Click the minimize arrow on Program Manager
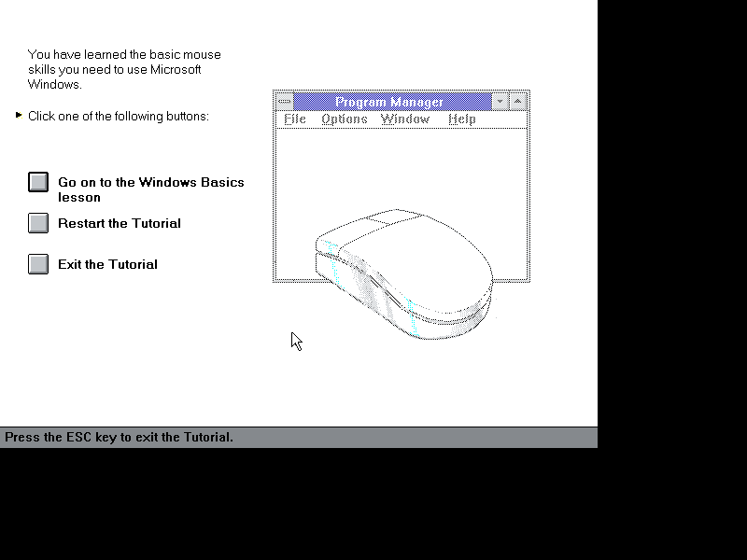This screenshot has width=747, height=560. (499, 101)
